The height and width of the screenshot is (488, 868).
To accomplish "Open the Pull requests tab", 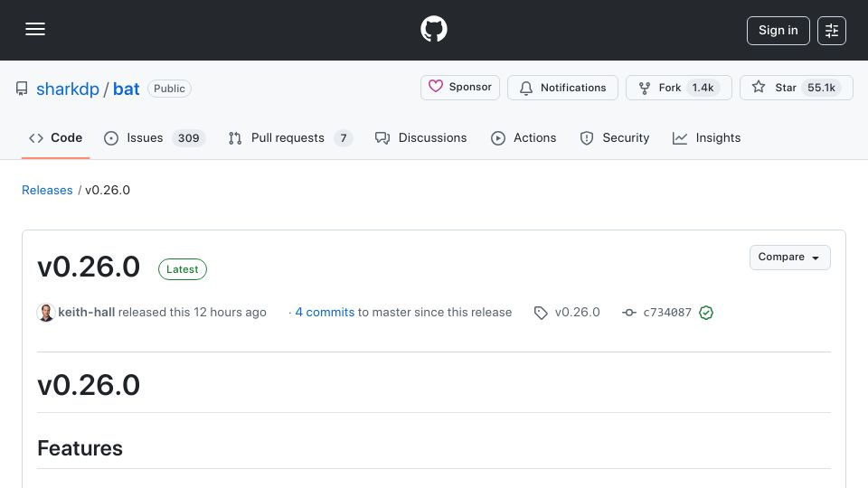I will pyautogui.click(x=290, y=137).
